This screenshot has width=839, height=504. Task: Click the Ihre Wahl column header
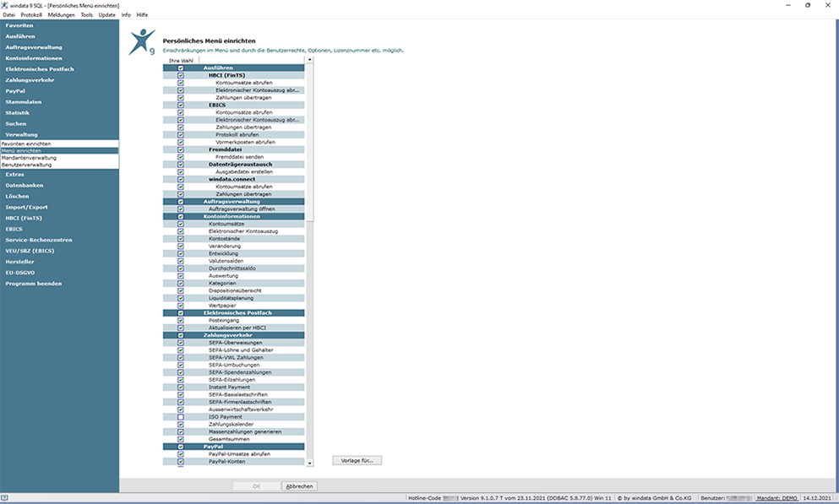[x=181, y=61]
